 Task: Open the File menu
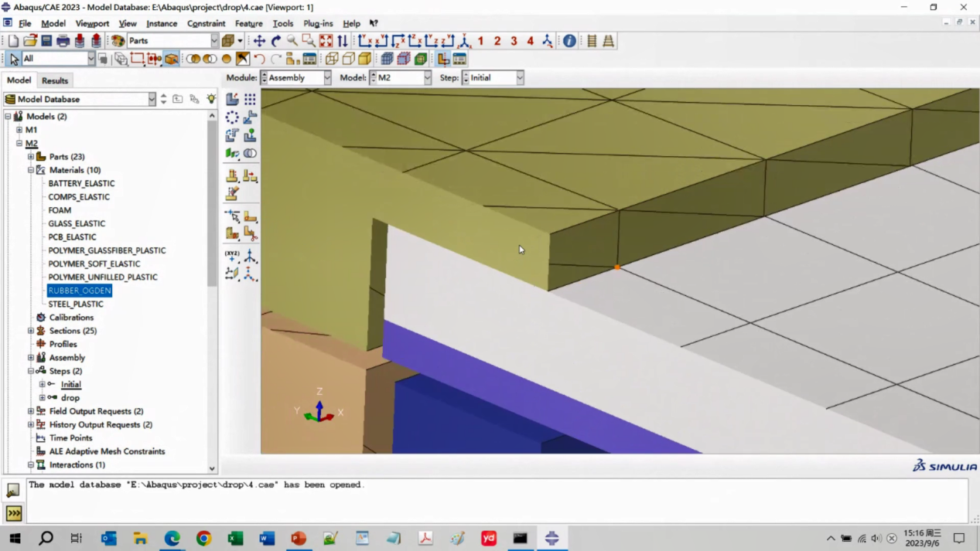(x=25, y=23)
